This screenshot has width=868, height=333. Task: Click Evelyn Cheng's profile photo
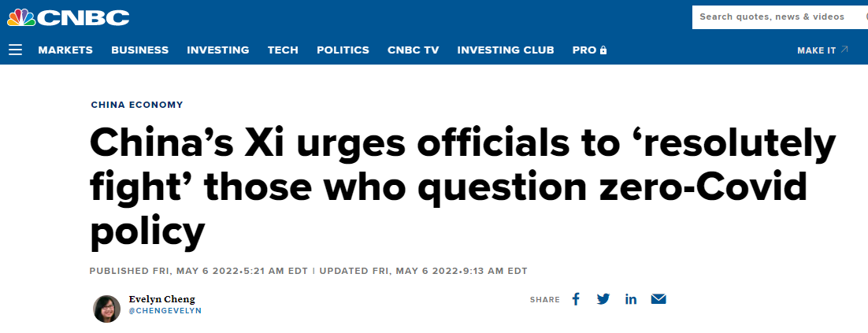tap(106, 309)
